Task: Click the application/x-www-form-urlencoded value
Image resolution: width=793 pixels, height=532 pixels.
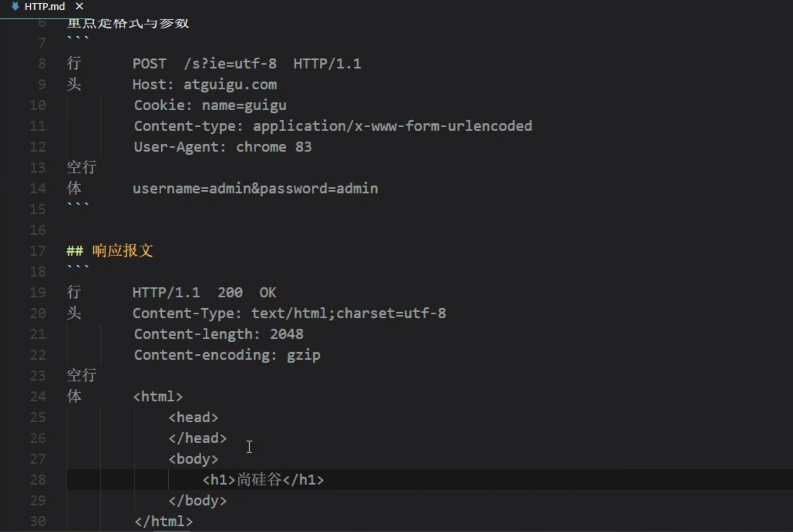Action: tap(392, 126)
